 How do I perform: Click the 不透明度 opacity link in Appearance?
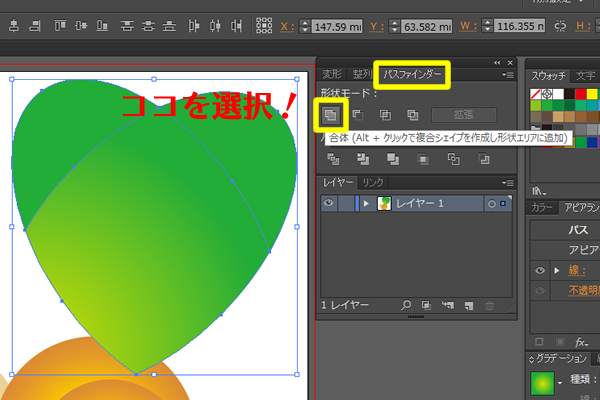[580, 291]
